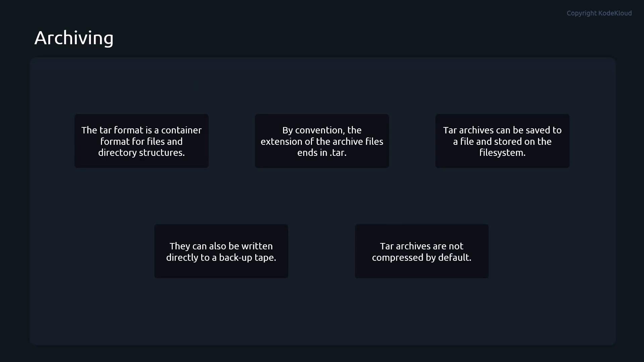Click the card about writing to back-up tape
This screenshot has width=644, height=362.
point(221,251)
